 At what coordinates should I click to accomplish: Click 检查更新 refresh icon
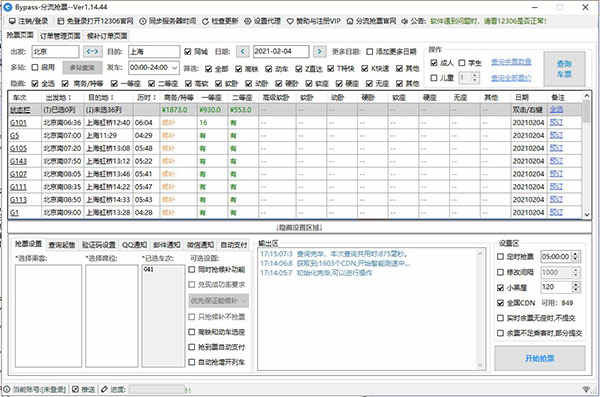tap(205, 21)
